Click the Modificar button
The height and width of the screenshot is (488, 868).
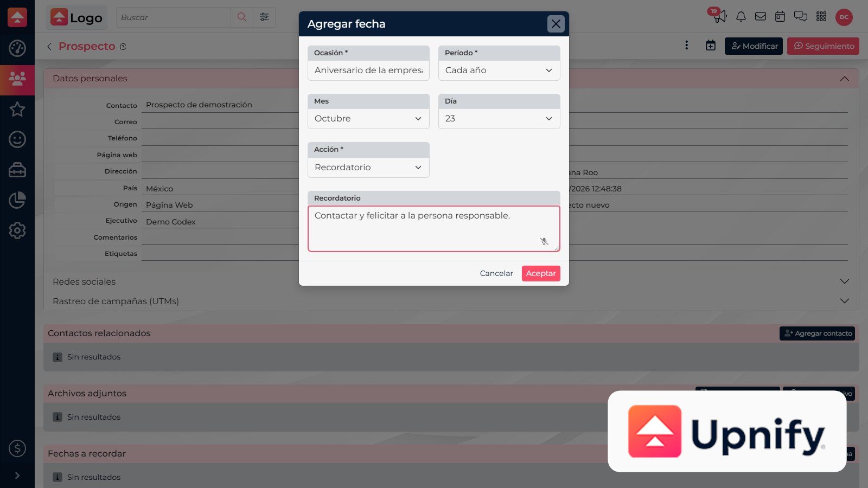click(x=754, y=46)
